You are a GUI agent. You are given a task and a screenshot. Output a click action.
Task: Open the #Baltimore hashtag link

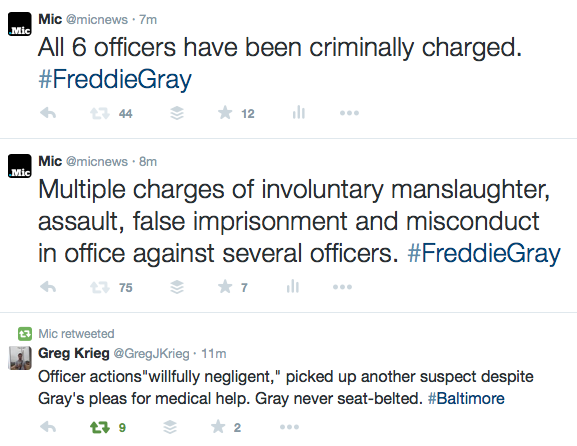click(x=466, y=399)
